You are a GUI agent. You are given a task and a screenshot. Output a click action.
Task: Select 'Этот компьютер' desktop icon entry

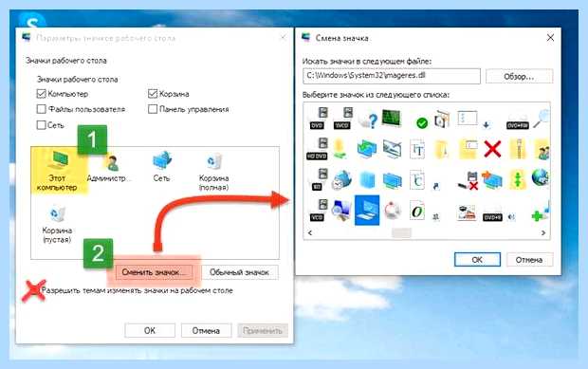(x=57, y=171)
